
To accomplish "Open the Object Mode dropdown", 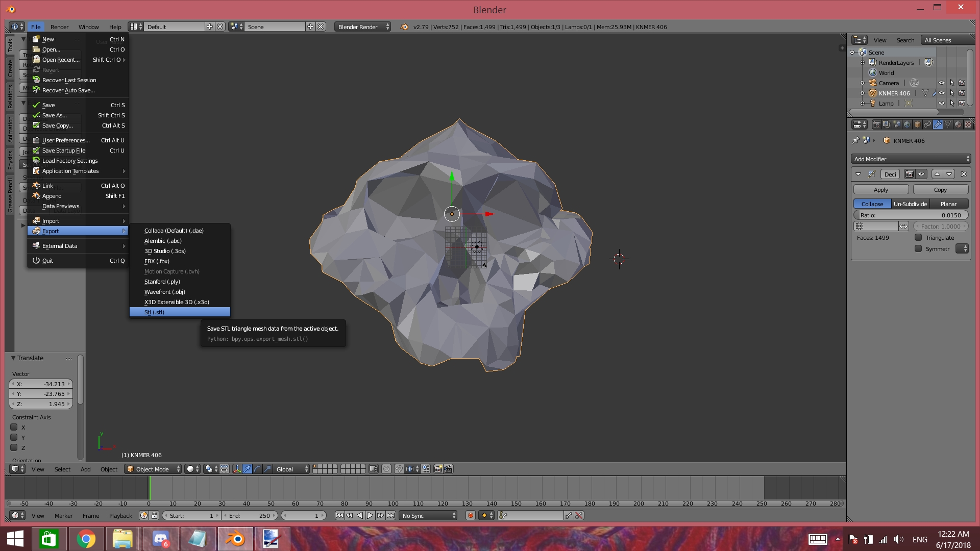I will coord(153,469).
